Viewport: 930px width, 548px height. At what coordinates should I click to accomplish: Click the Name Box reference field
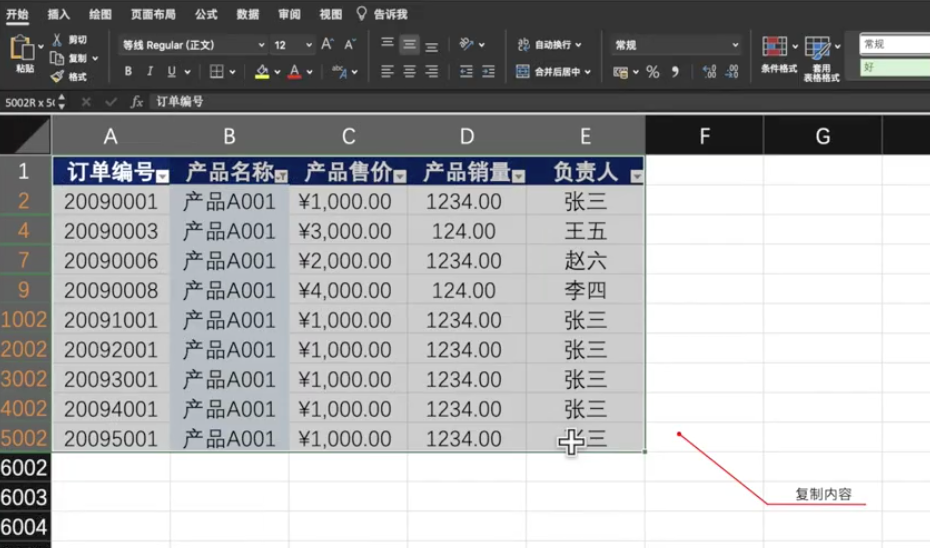point(29,103)
